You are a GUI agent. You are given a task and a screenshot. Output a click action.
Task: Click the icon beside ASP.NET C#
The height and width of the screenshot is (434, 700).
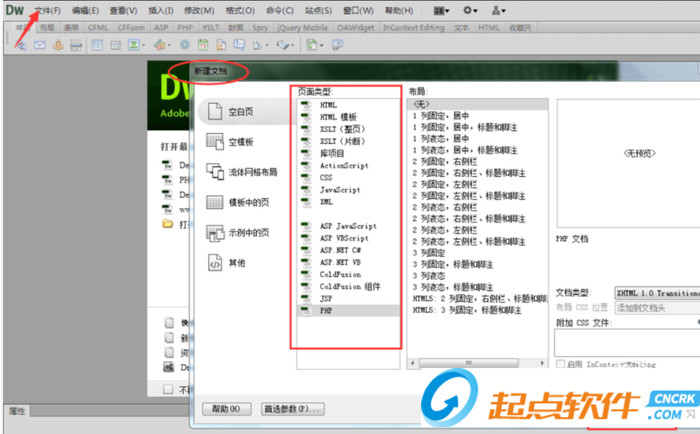(x=306, y=250)
